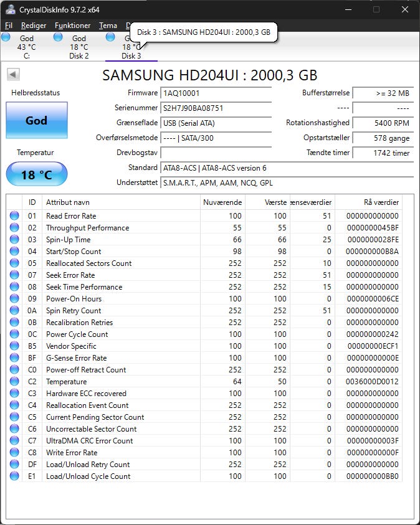Select the raw value 00000000ECF1
420x525 pixels.
pos(373,346)
